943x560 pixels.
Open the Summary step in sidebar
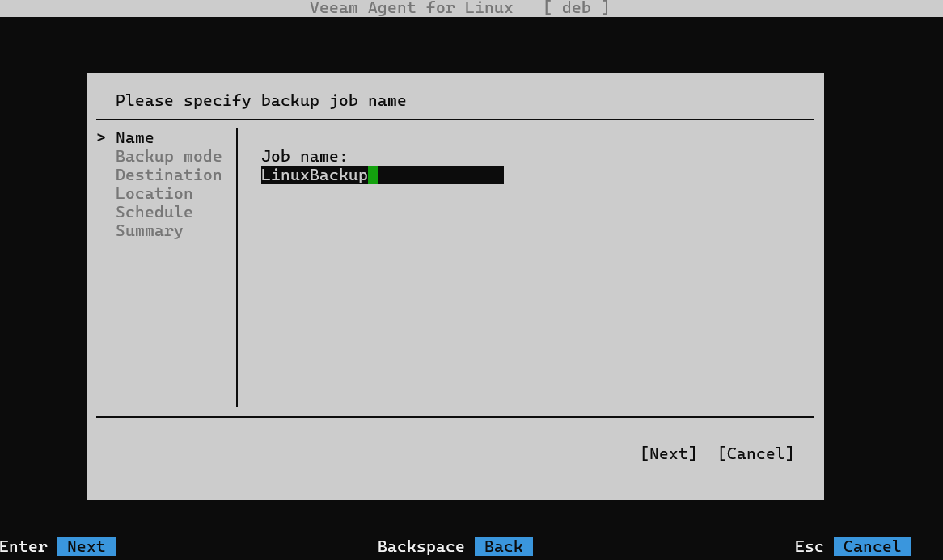coord(149,231)
